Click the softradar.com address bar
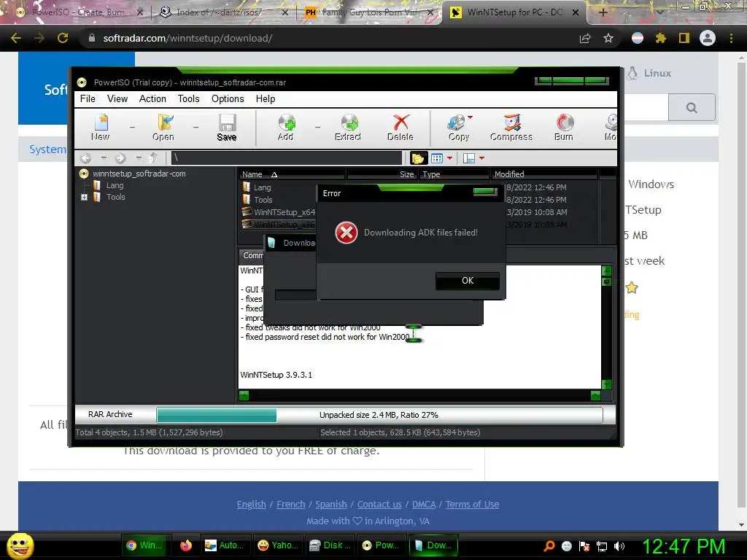 pos(329,38)
